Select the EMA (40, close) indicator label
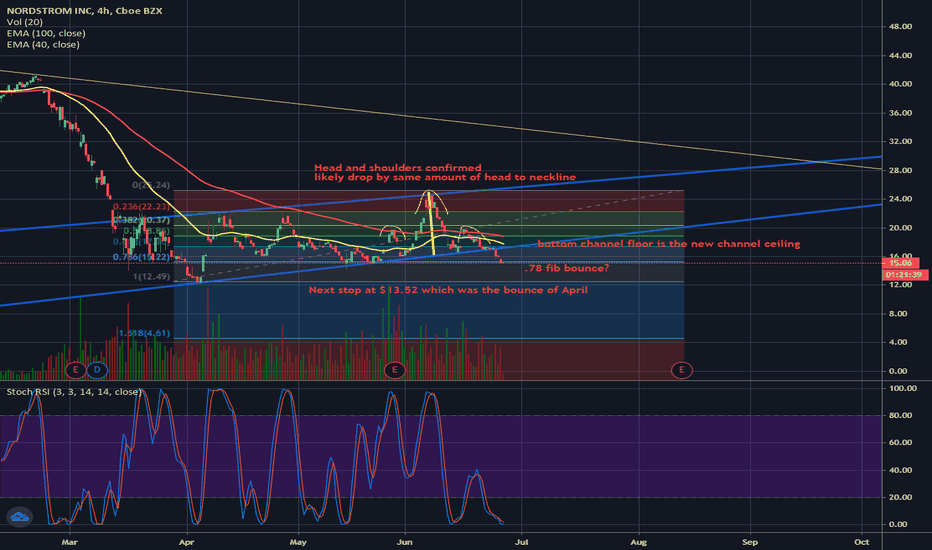This screenshot has width=932, height=550. [x=43, y=45]
